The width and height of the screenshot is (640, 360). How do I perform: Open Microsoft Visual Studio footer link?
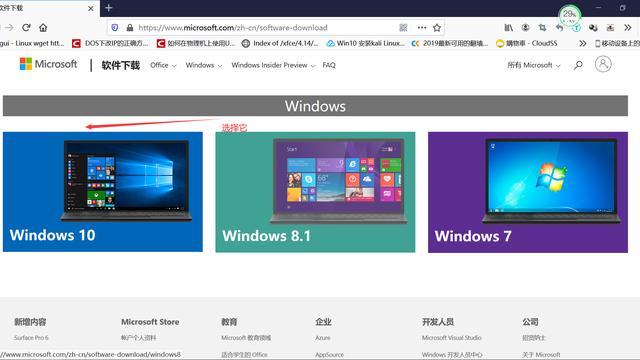tap(451, 338)
